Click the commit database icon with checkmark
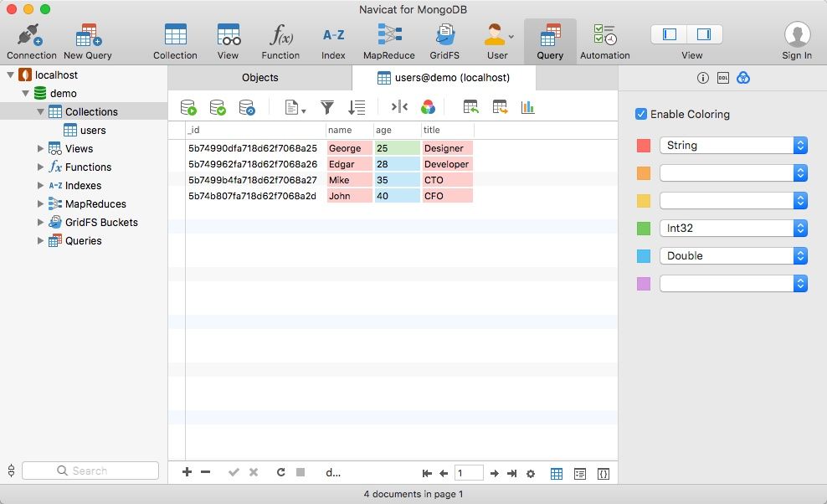This screenshot has width=827, height=504. tap(218, 107)
